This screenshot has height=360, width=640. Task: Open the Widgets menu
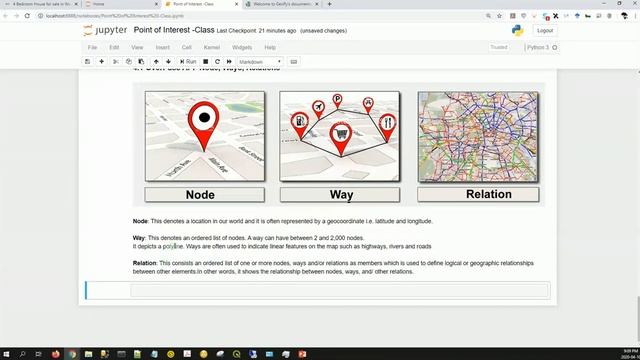(x=242, y=47)
